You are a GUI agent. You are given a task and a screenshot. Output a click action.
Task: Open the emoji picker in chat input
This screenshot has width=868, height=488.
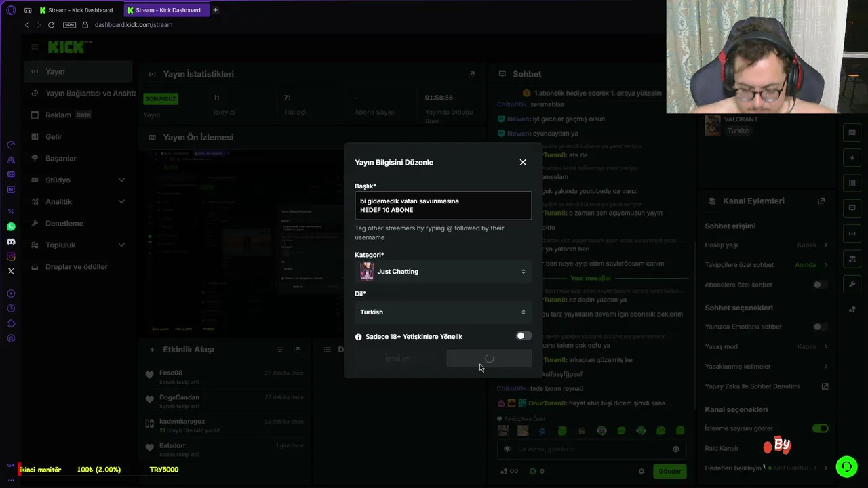click(675, 449)
